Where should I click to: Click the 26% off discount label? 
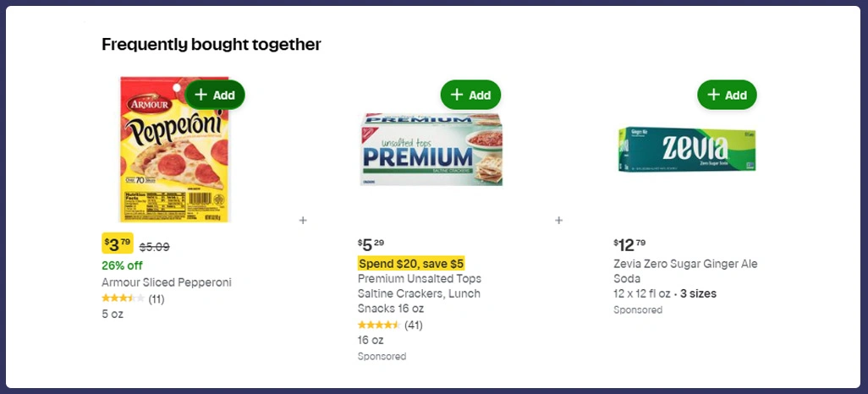[123, 265]
